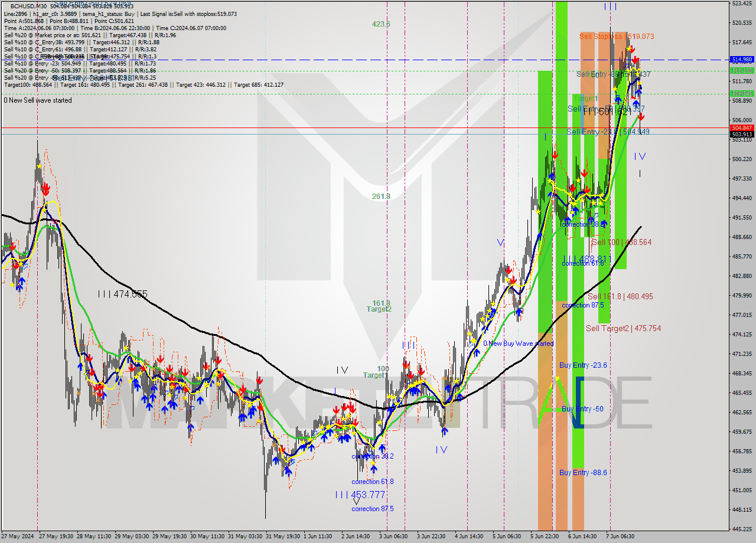Screen dimensions: 756x543
Task: Click the 523.425 price axis value
Action: 742,4
